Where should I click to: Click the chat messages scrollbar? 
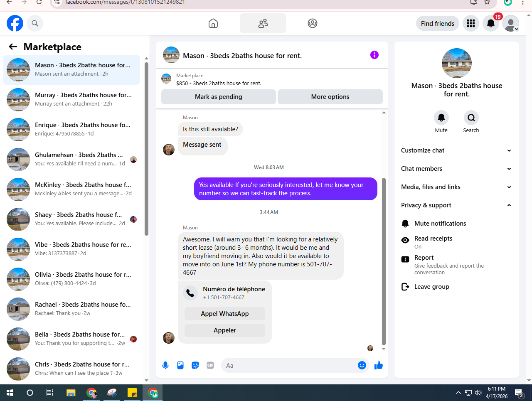384,262
